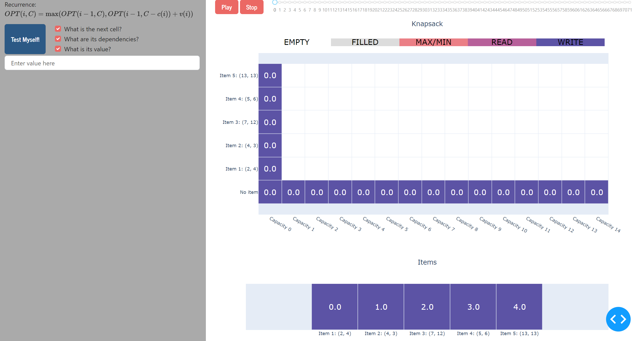Uncheck 'What are its dependencies?'
Image resolution: width=644 pixels, height=341 pixels.
(58, 39)
